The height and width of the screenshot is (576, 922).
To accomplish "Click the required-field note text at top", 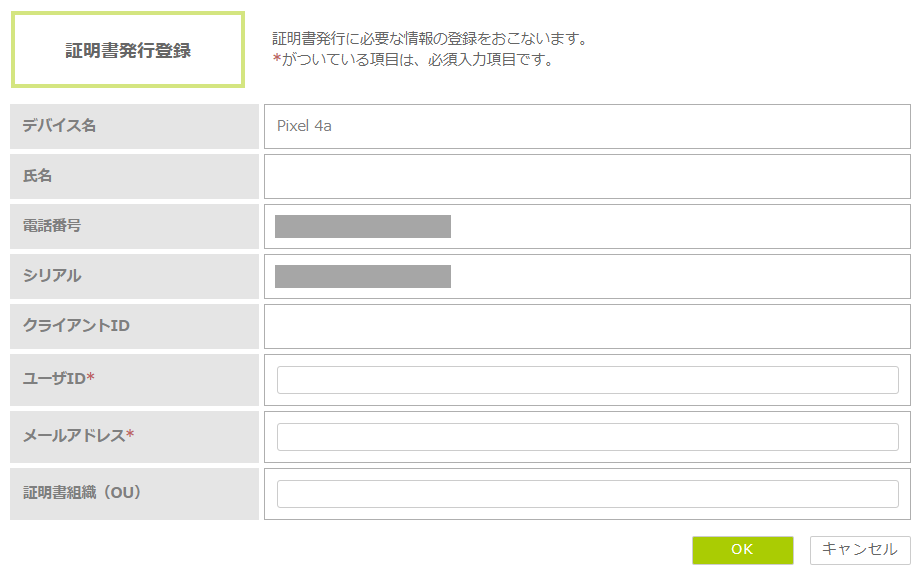I will click(413, 60).
